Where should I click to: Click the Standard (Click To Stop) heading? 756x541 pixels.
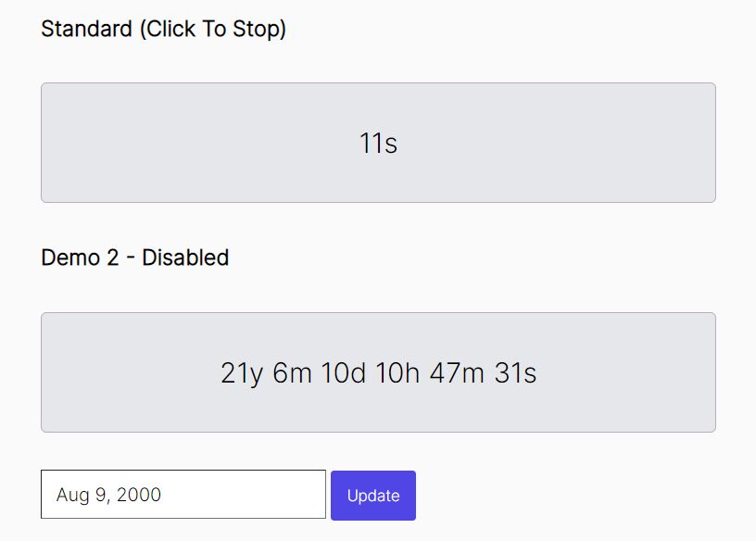(x=163, y=29)
